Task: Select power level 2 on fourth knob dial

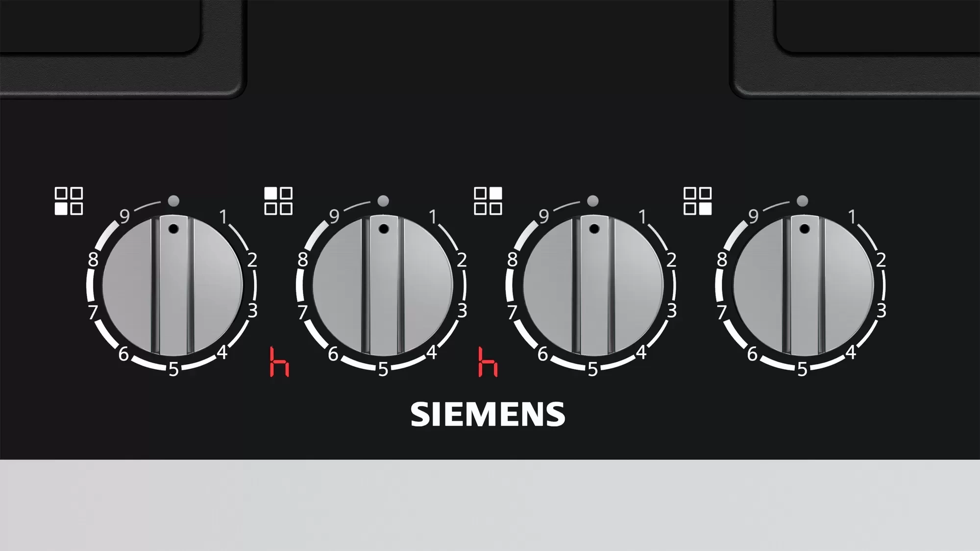Action: [881, 260]
